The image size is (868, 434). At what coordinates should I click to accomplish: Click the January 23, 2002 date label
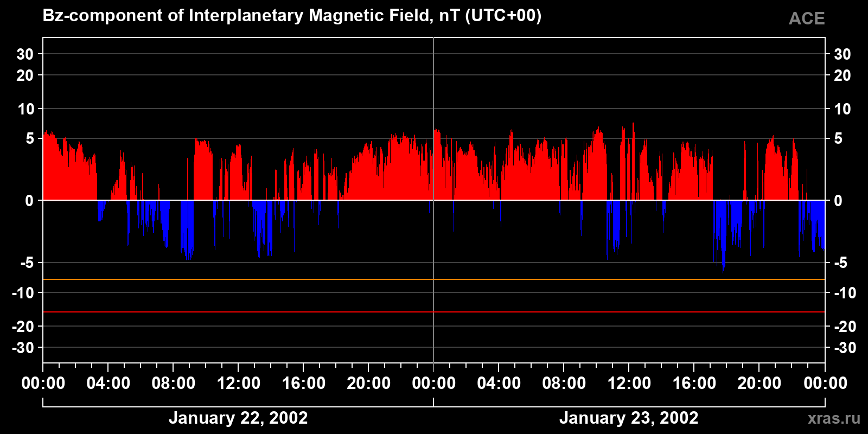(629, 418)
